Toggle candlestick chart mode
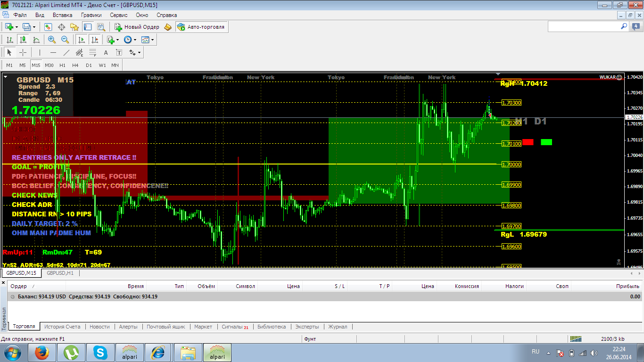The width and height of the screenshot is (644, 362). tap(23, 40)
